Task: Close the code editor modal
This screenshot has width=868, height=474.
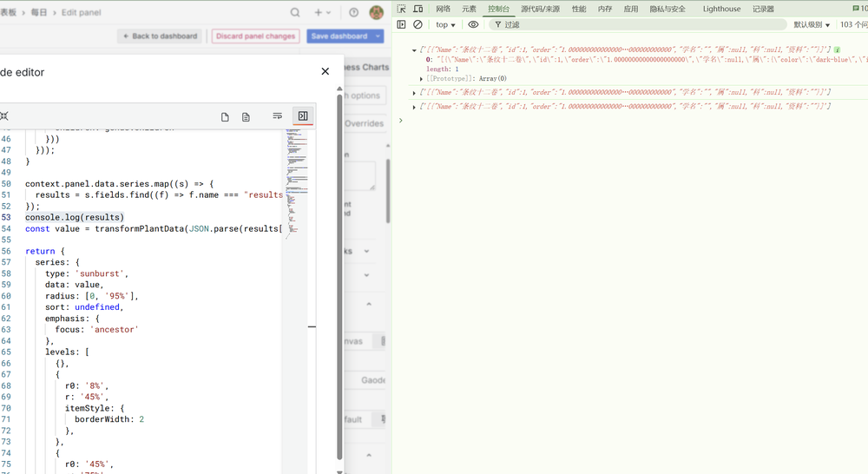Action: pyautogui.click(x=325, y=71)
